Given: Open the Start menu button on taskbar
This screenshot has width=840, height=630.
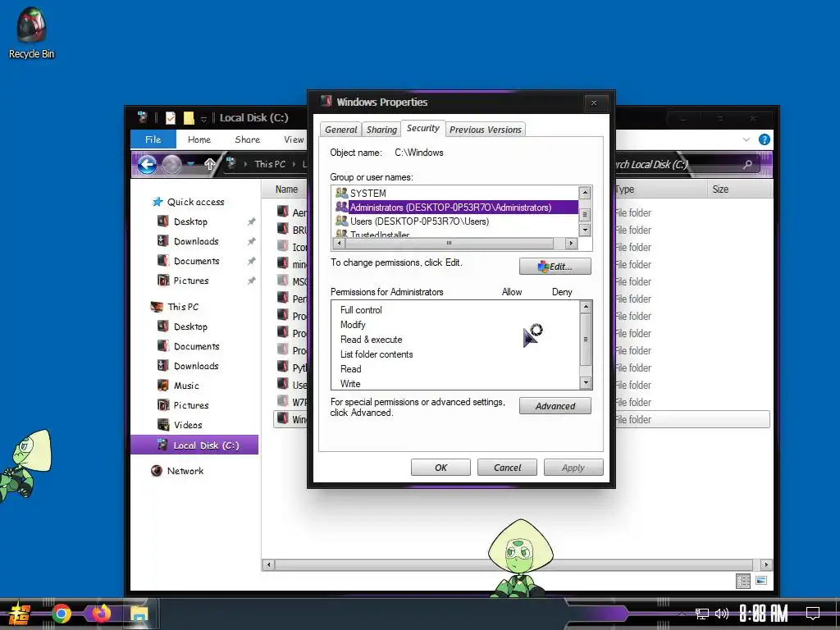Looking at the screenshot, I should [19, 614].
